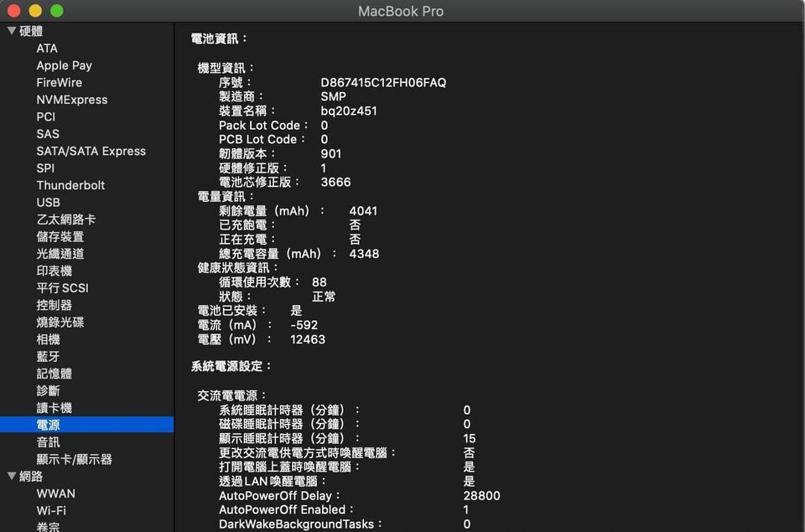Image resolution: width=805 pixels, height=532 pixels.
Task: Click the MacBook Pro window title
Action: (401, 11)
